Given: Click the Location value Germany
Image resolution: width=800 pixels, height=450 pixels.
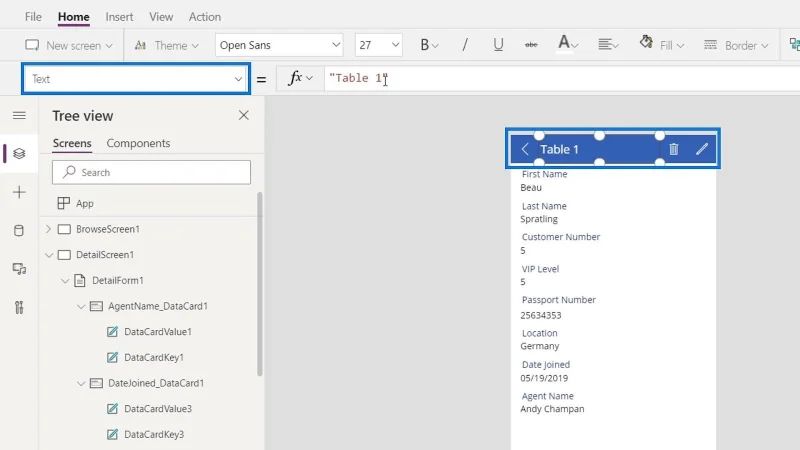Looking at the screenshot, I should click(540, 346).
